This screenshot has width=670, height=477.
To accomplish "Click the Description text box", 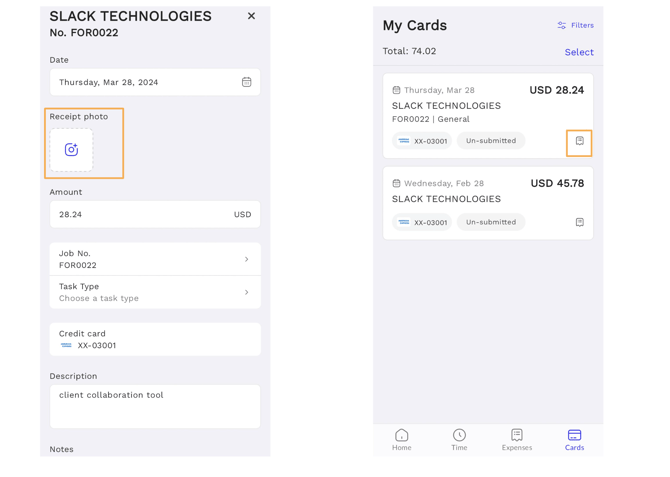I will click(155, 406).
